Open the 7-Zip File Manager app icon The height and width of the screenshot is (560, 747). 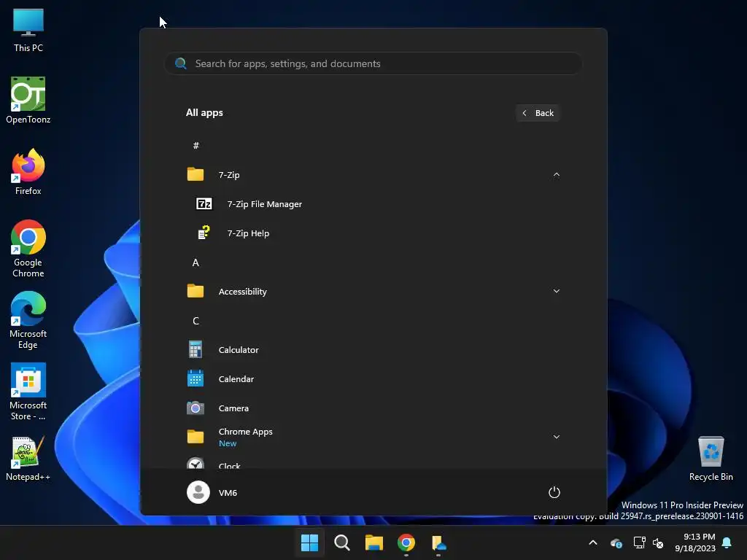click(x=204, y=204)
